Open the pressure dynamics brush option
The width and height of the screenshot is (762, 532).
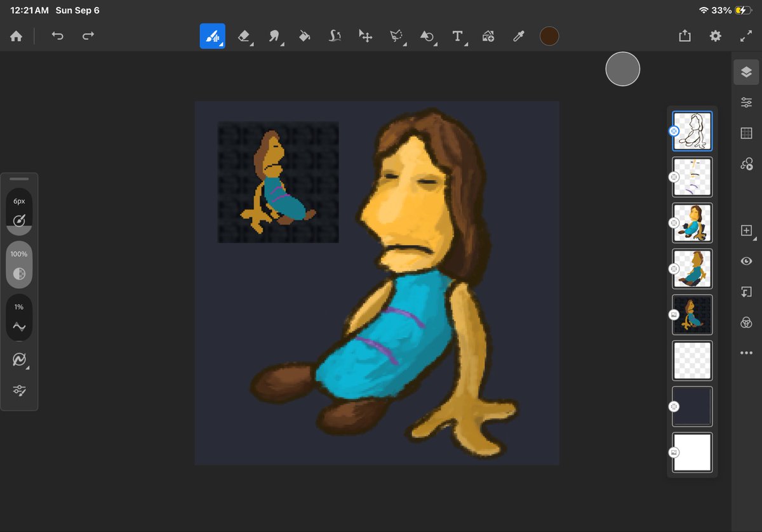(x=20, y=360)
